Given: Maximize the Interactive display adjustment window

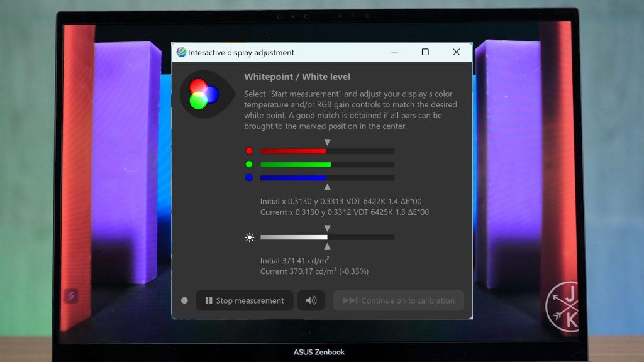Looking at the screenshot, I should (x=426, y=52).
